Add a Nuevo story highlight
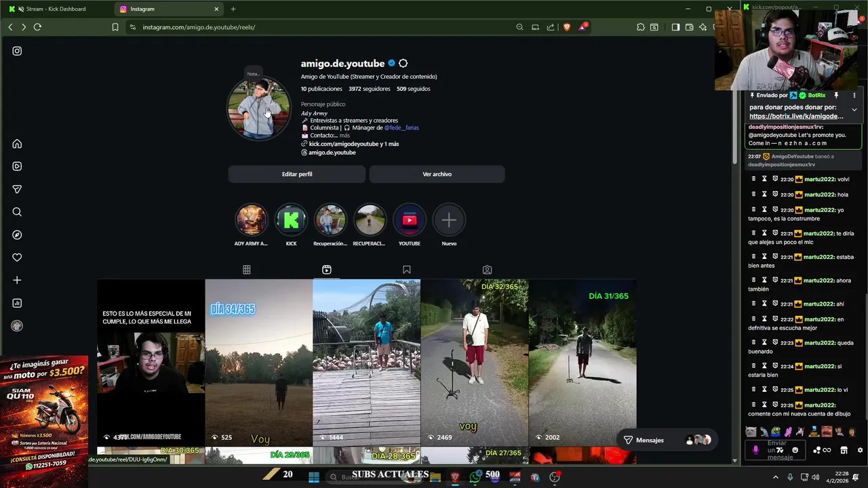The width and height of the screenshot is (868, 488). click(449, 220)
